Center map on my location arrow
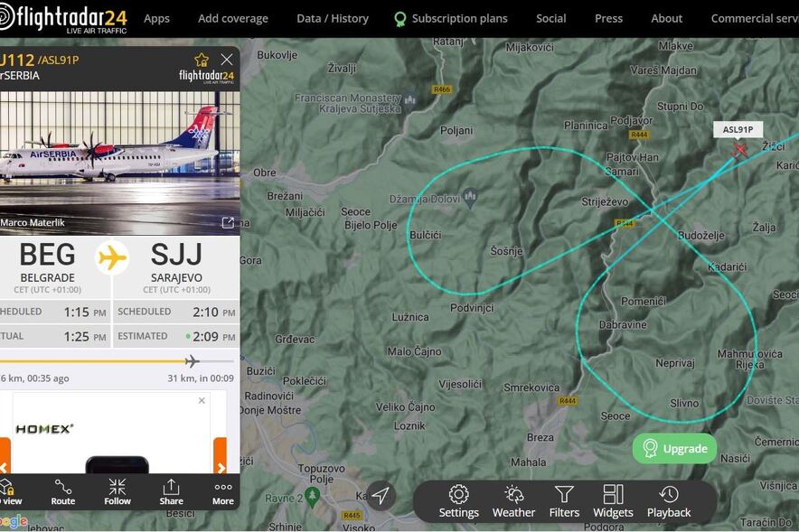This screenshot has width=799, height=532. coord(381,495)
